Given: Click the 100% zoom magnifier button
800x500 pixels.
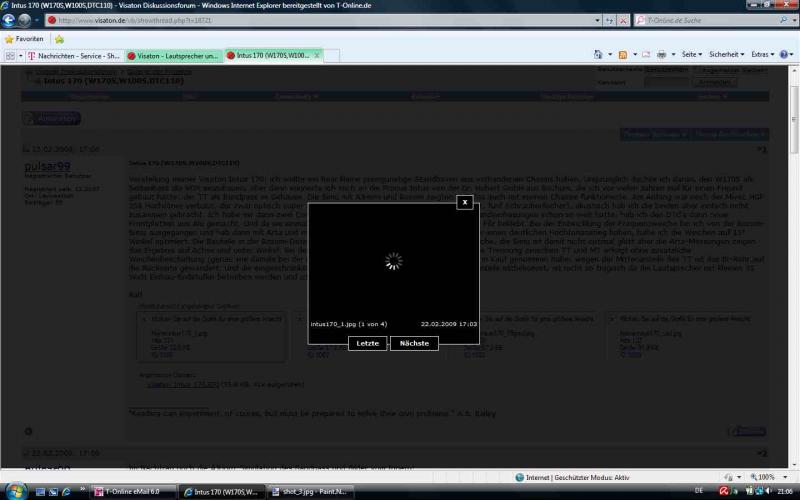Looking at the screenshot, I should click(x=762, y=478).
